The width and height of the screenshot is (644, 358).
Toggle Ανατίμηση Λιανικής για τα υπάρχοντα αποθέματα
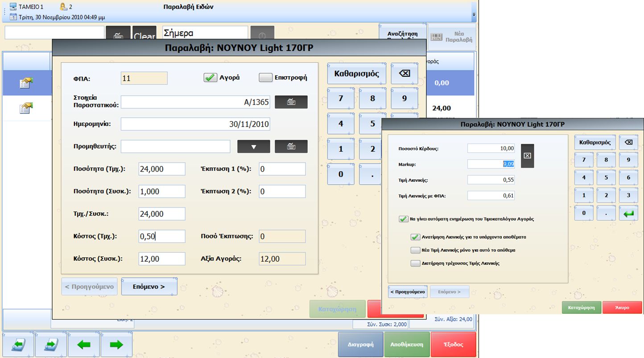point(415,237)
